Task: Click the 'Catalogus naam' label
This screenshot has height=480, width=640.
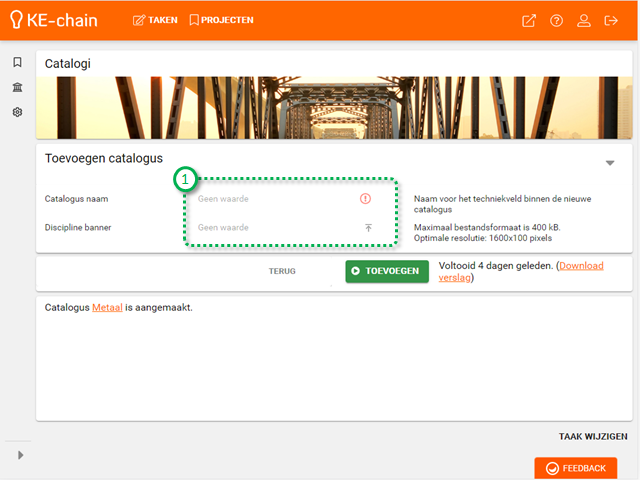Action: coord(76,199)
